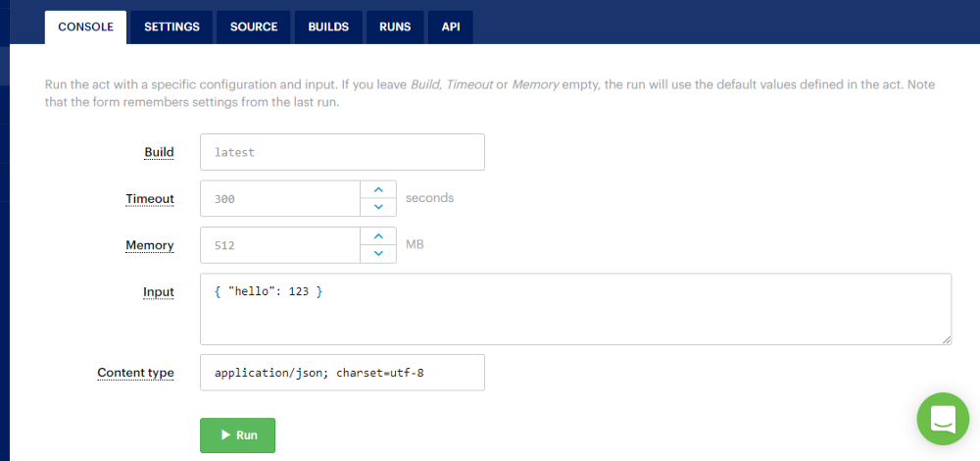
Task: Increase Timeout with the up arrow
Action: [x=378, y=189]
